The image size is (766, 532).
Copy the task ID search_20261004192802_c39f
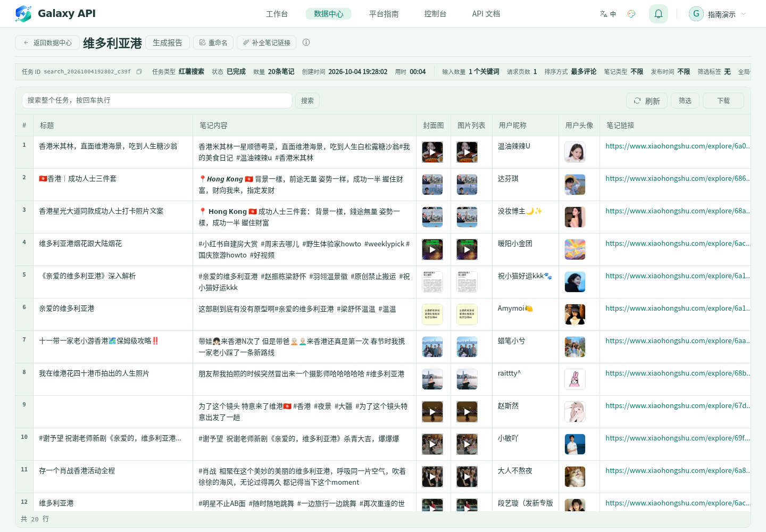139,72
